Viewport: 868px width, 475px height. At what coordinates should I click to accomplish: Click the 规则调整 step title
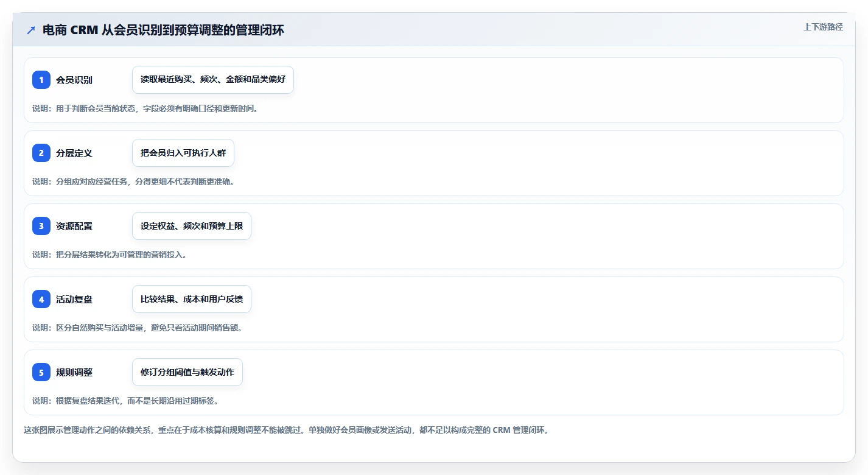(x=74, y=372)
